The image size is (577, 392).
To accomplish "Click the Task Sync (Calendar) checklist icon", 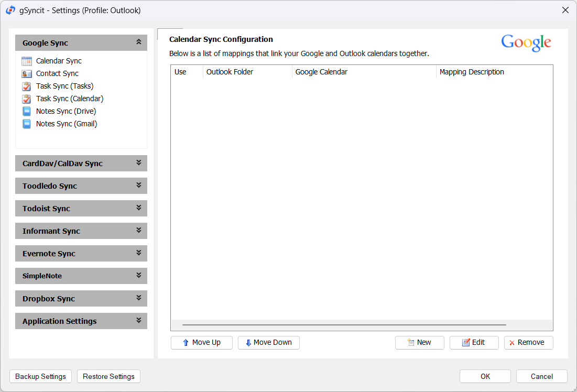I will tap(27, 99).
